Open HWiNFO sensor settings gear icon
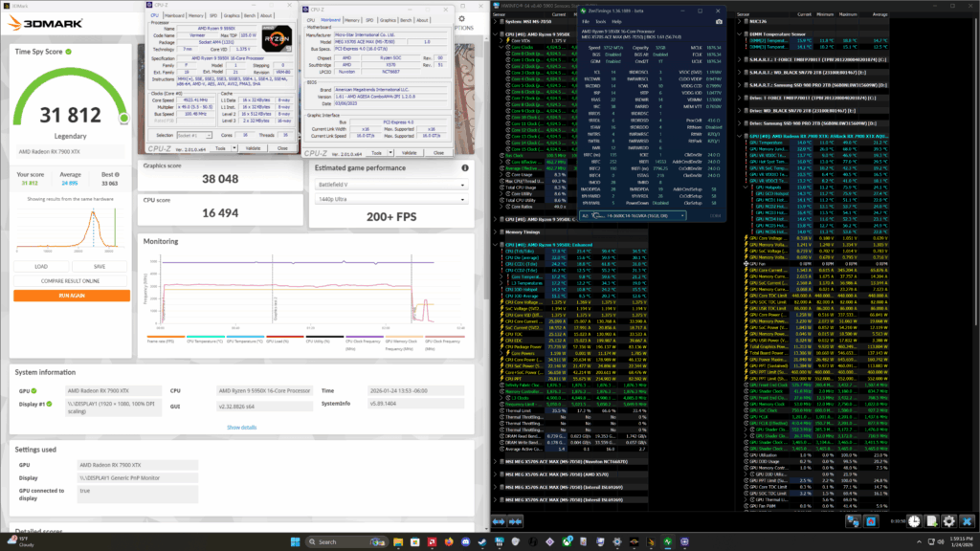This screenshot has height=551, width=980. click(x=949, y=521)
